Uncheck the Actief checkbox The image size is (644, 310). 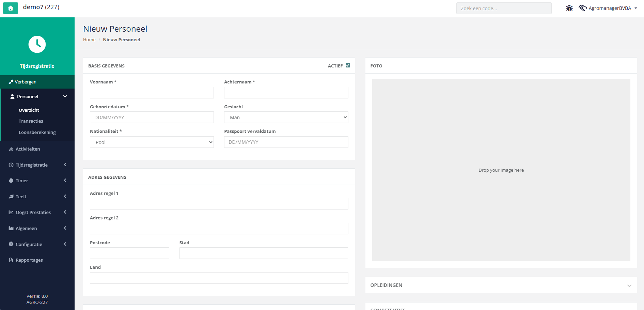(x=348, y=65)
